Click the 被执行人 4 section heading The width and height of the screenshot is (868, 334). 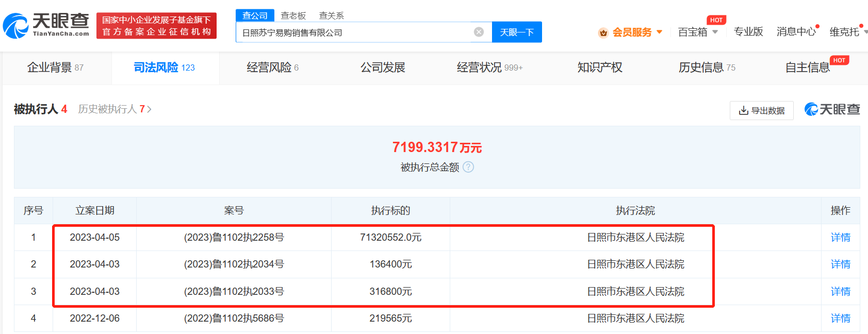click(40, 109)
